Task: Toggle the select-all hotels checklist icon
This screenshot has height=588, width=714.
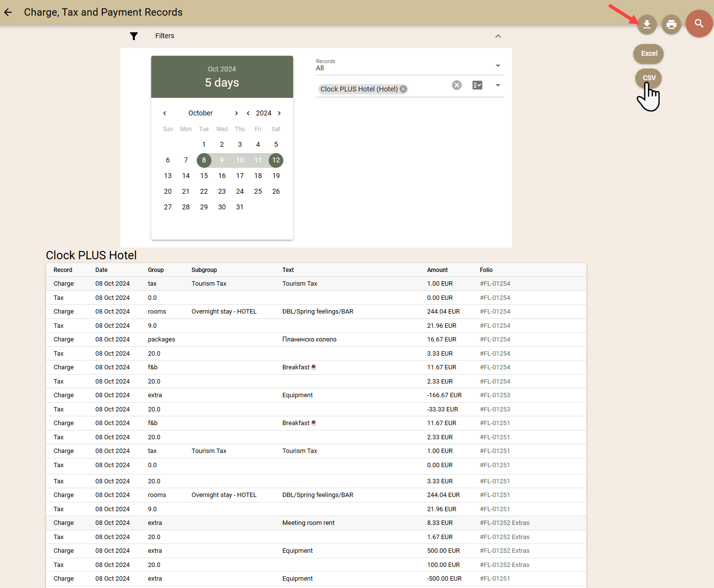Action: [x=477, y=85]
